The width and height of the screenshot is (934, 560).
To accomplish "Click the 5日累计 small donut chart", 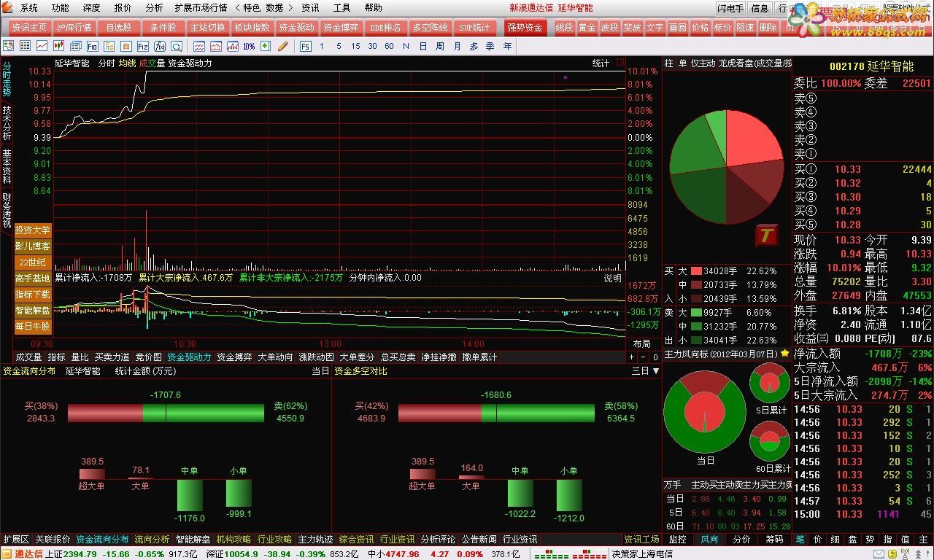I will click(770, 383).
